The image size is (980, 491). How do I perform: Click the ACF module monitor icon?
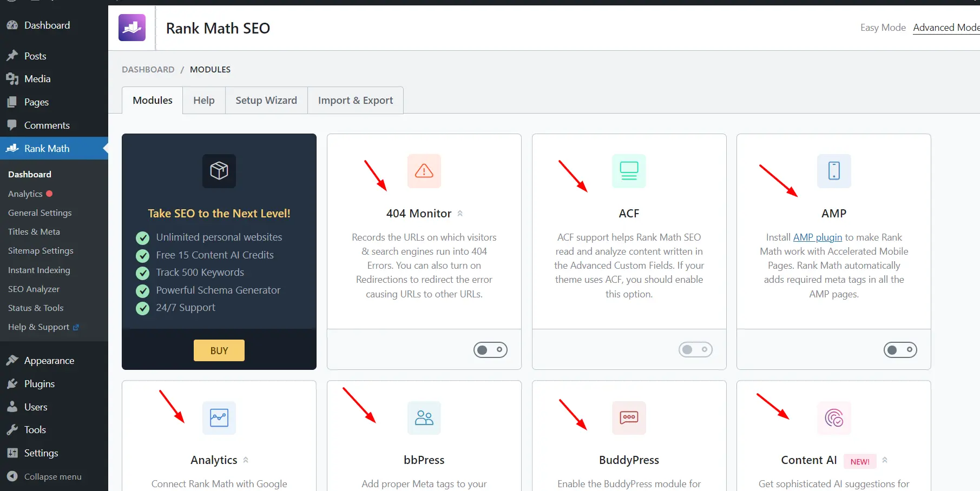629,171
